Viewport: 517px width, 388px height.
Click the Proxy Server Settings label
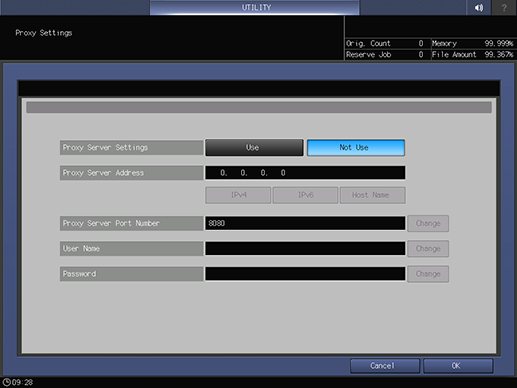tap(132, 147)
